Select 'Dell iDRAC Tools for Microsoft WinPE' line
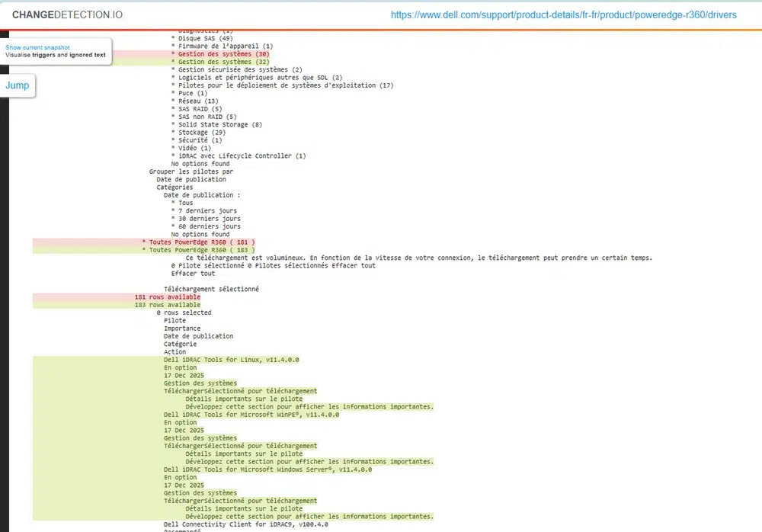Screen dimensions: 762x532 [x=251, y=415]
